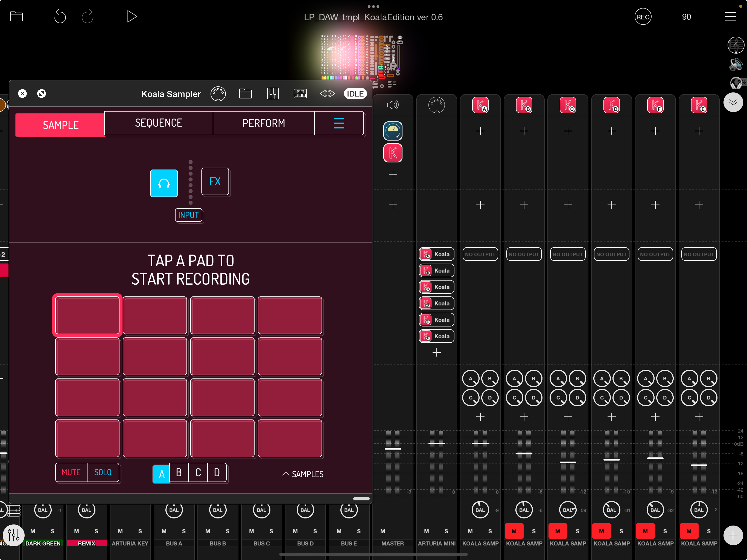
Task: Open NO OUTPUT selector under Koala E channel
Action: tap(699, 254)
